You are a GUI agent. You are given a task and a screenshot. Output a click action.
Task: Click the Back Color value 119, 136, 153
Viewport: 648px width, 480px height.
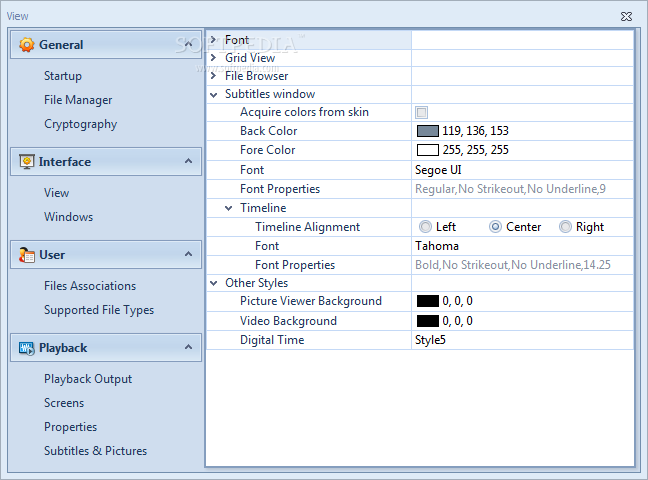click(475, 131)
